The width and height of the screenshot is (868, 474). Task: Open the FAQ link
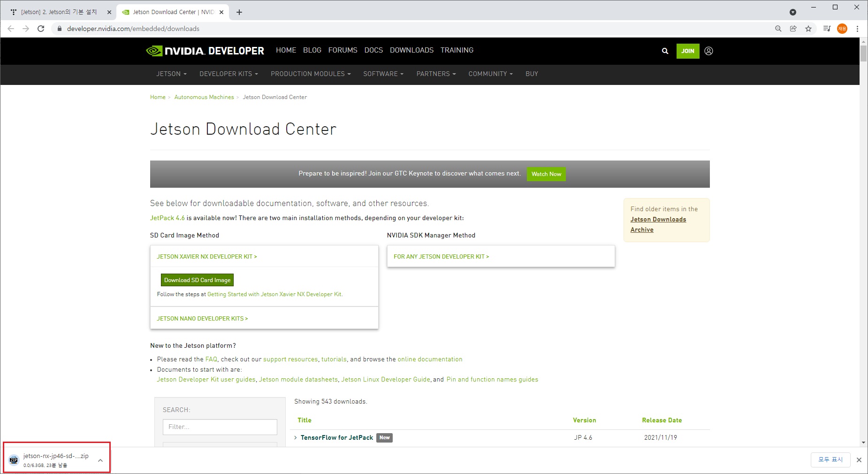[211, 359]
